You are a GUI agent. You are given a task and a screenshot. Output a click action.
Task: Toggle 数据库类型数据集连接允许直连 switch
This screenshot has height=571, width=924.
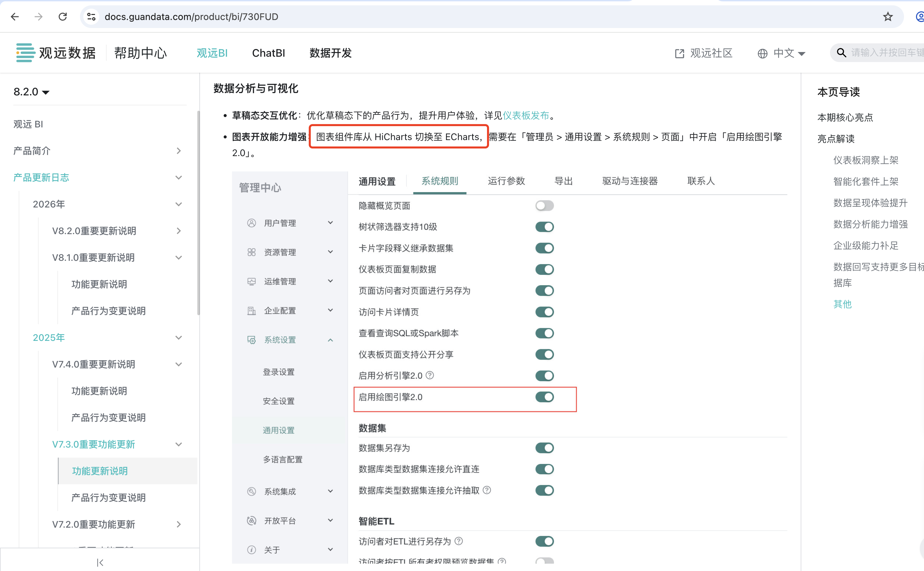(544, 469)
